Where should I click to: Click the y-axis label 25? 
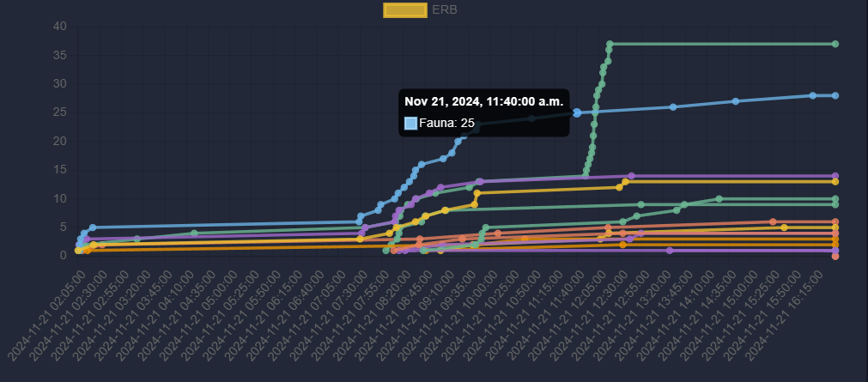(60, 112)
